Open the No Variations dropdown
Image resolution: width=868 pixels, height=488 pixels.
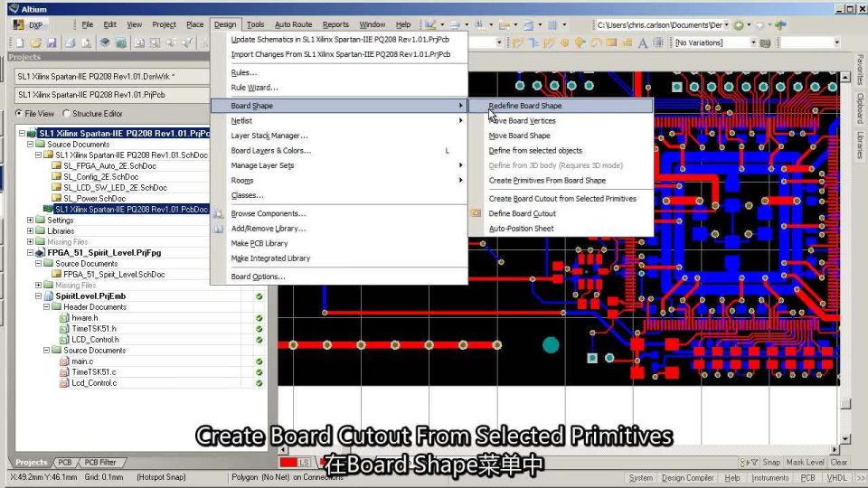tap(753, 42)
